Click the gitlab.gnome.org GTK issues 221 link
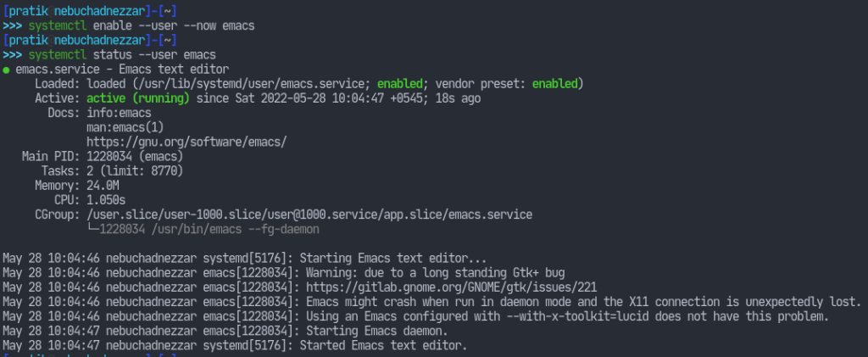 coord(451,287)
